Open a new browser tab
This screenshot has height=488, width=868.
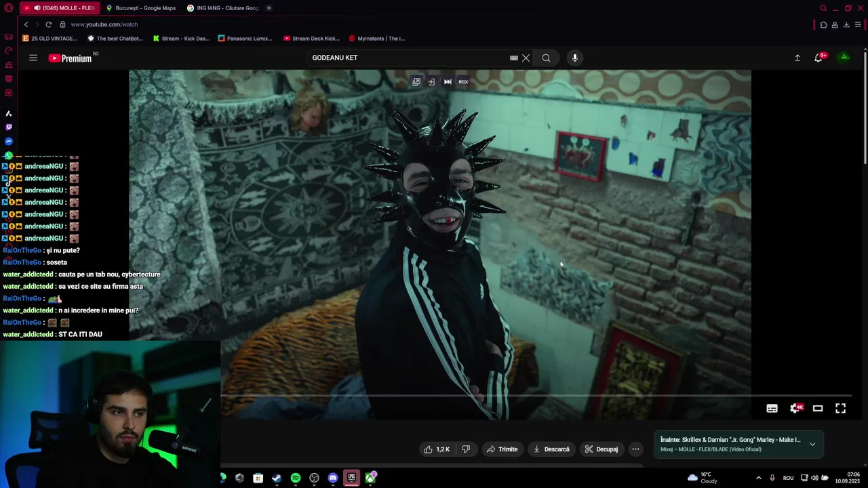coord(269,8)
